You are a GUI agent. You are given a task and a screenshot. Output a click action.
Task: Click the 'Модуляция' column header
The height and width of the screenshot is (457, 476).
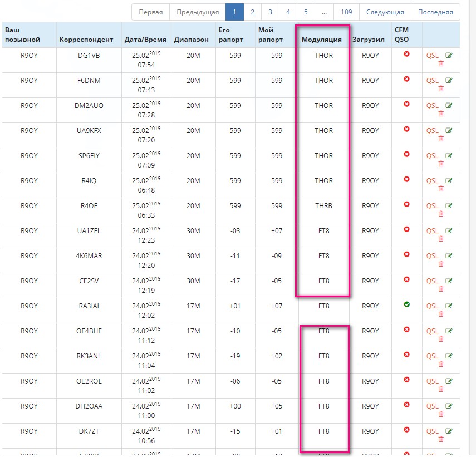321,40
